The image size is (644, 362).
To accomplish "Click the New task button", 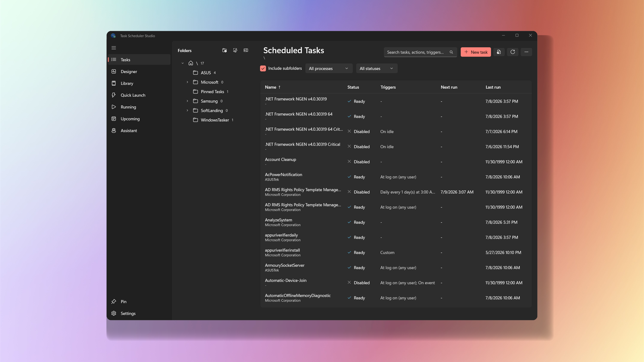I will pyautogui.click(x=476, y=52).
